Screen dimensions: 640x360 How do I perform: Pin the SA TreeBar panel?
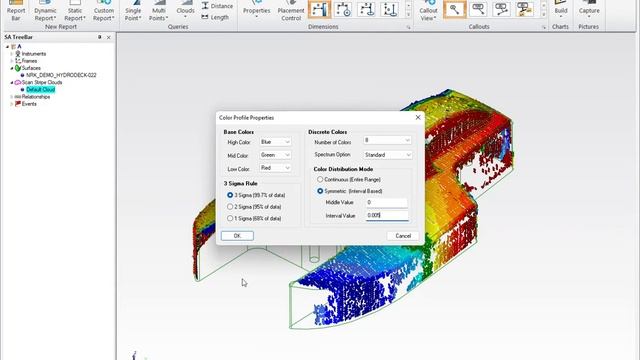[x=100, y=37]
